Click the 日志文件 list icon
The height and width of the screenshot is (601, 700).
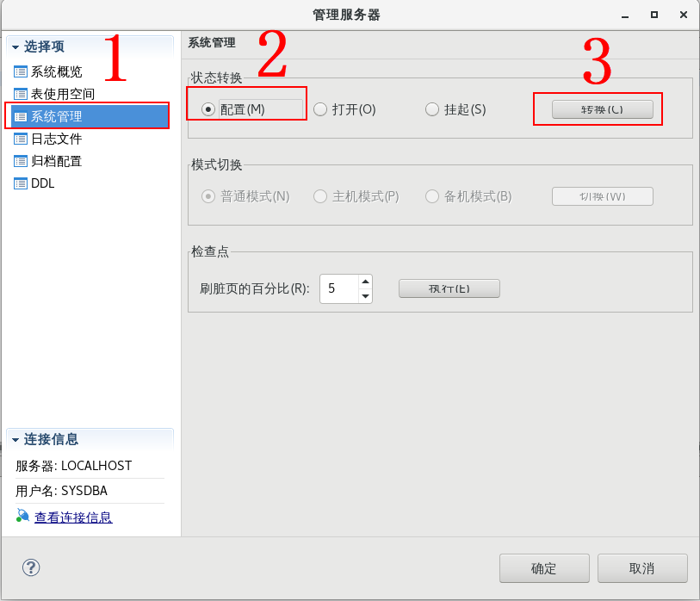[21, 139]
